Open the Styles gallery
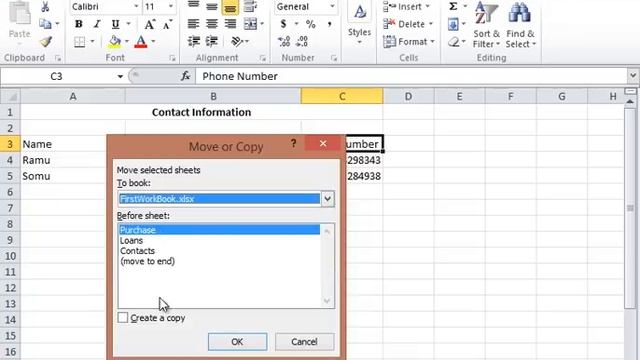 (359, 23)
